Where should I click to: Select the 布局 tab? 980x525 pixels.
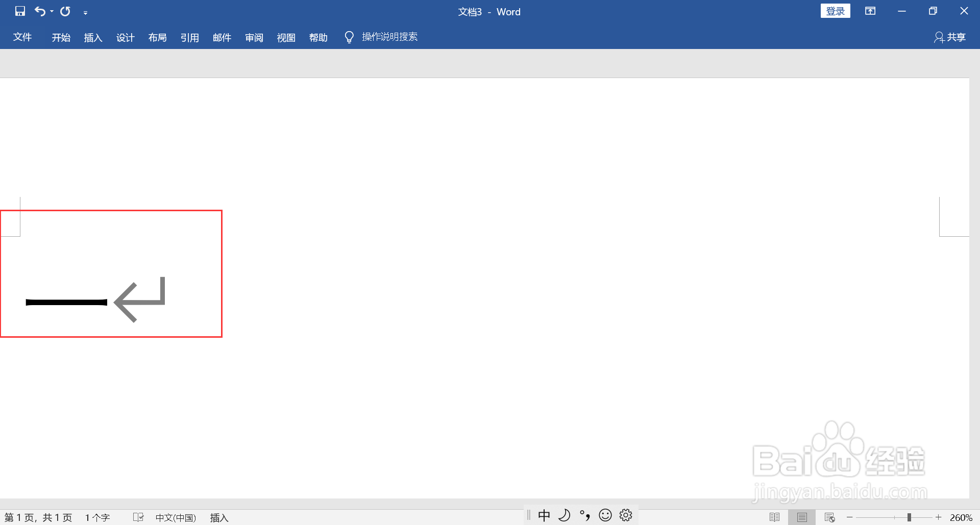tap(157, 37)
